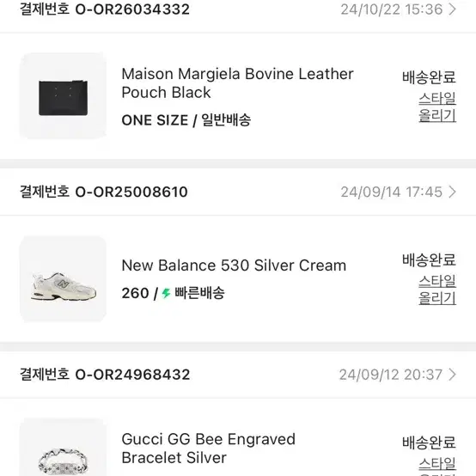476x476 pixels.
Task: Select payment number O-OR25008610 header
Action: (104, 192)
